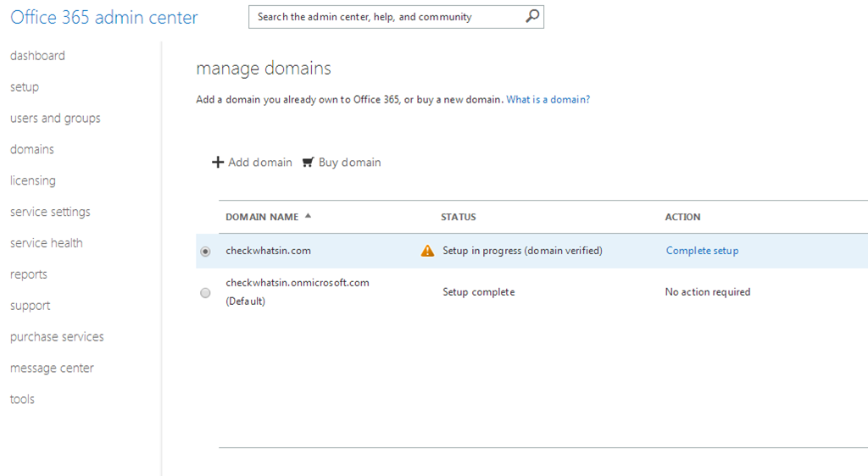Open the reports section
The width and height of the screenshot is (868, 476).
(x=29, y=274)
